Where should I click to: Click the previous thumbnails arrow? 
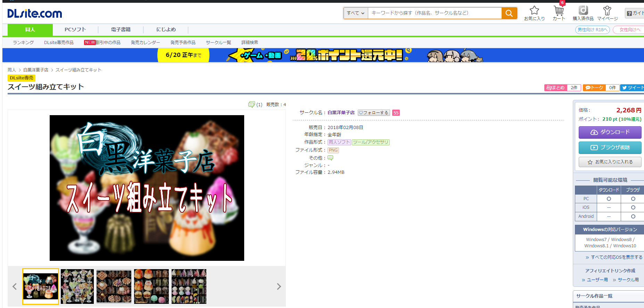point(15,286)
